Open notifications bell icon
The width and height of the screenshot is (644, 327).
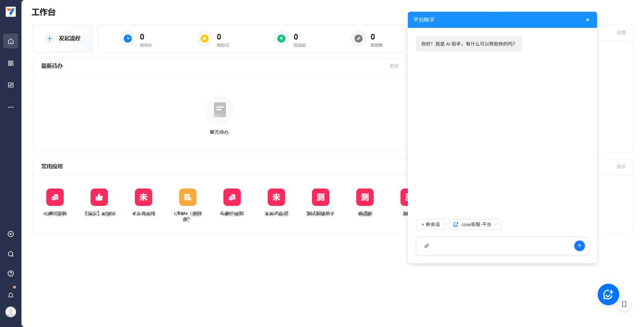[11, 295]
